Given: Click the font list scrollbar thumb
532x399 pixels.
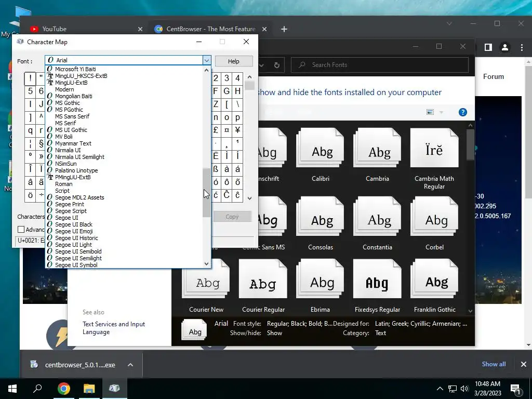Looking at the screenshot, I should (x=207, y=192).
